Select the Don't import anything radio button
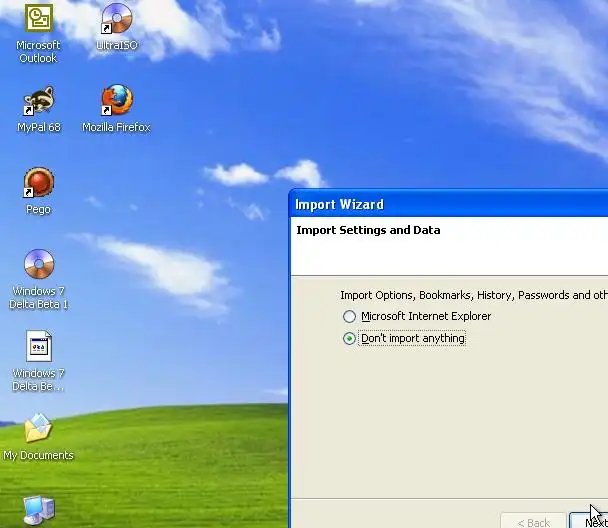The width and height of the screenshot is (608, 528). 349,338
